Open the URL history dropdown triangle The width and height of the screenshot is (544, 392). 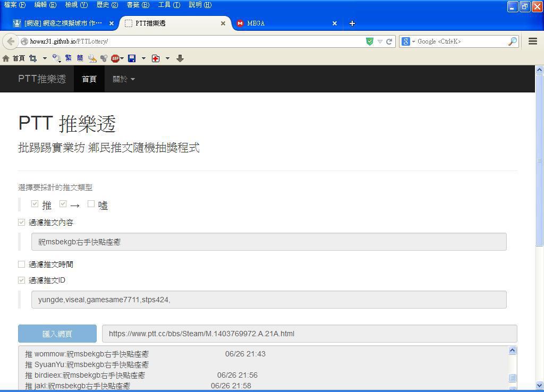click(x=380, y=41)
